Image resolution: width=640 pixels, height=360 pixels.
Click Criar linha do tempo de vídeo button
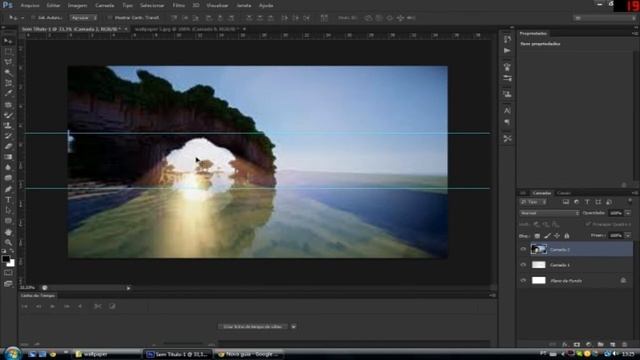click(x=253, y=327)
